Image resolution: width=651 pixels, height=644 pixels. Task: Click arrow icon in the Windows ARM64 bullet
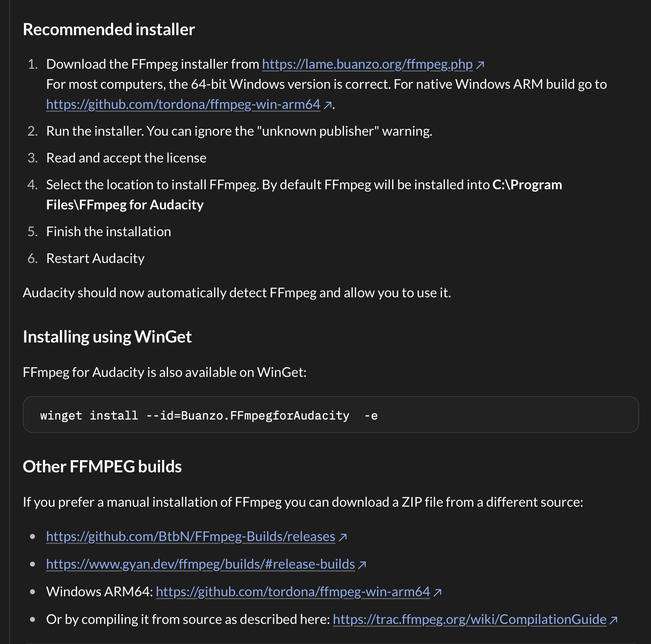tap(438, 592)
